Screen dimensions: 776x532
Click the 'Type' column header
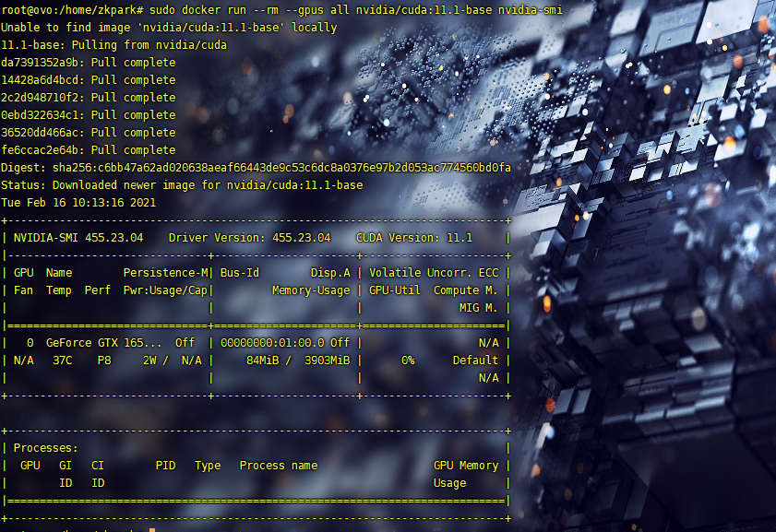(208, 466)
